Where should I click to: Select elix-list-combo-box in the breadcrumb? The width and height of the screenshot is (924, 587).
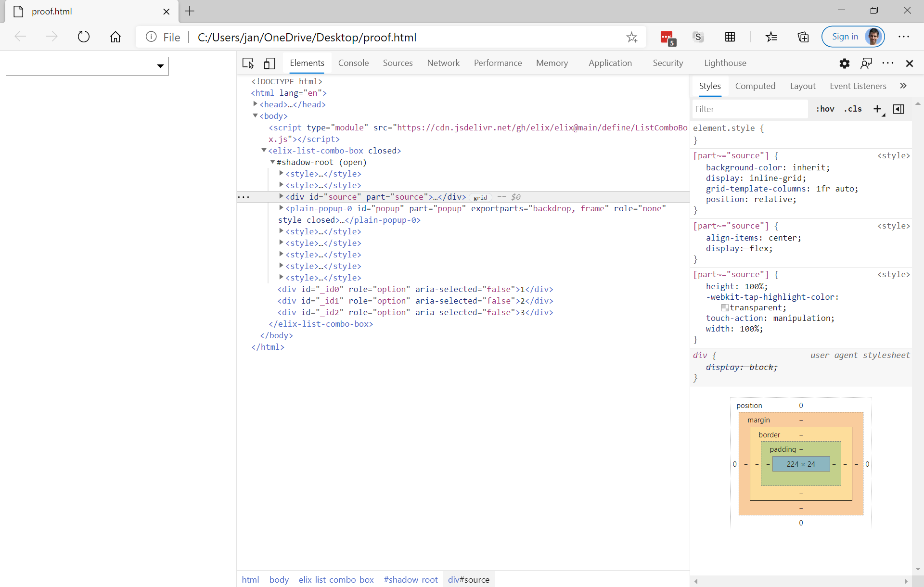336,579
